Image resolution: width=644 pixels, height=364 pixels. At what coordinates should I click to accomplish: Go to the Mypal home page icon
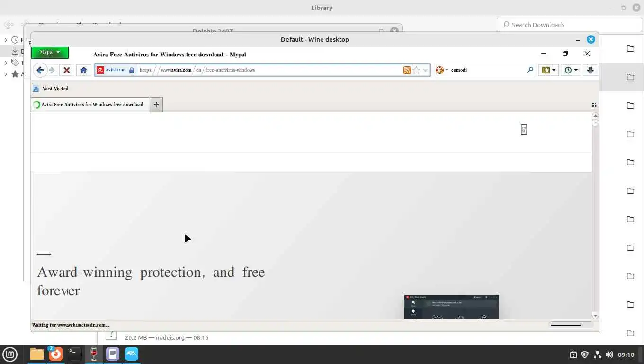pyautogui.click(x=84, y=70)
